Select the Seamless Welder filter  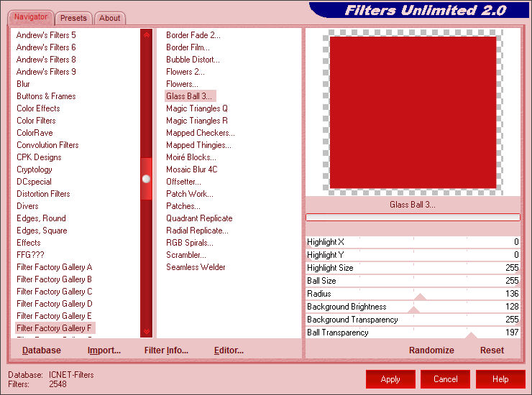[196, 267]
